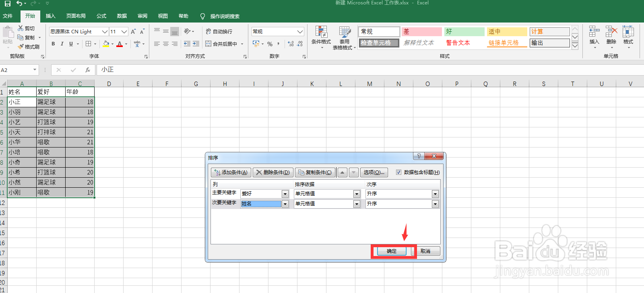
Task: Click the Cut (剪切) scissors icon
Action: [21, 28]
